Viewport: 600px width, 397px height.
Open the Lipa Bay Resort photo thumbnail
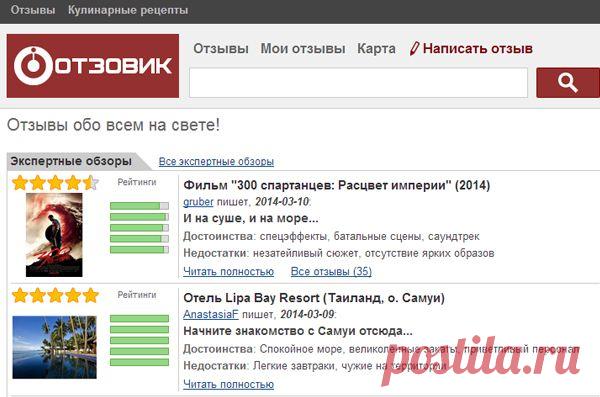pyautogui.click(x=54, y=347)
